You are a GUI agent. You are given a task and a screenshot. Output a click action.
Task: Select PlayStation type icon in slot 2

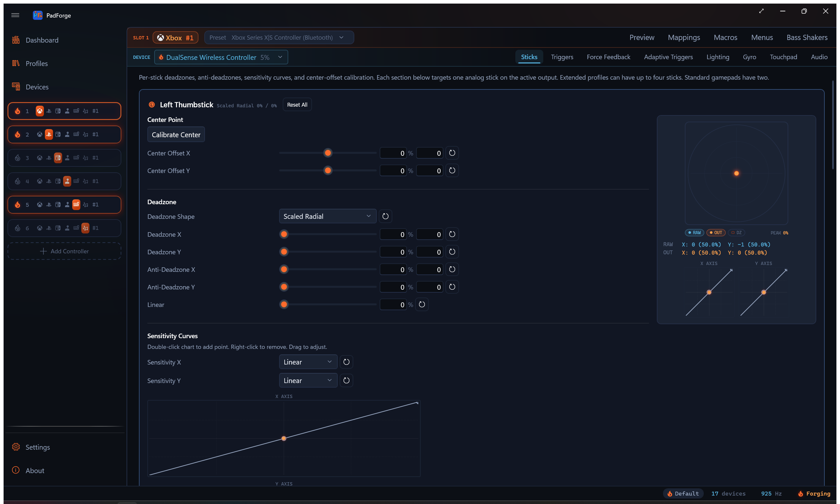(49, 135)
